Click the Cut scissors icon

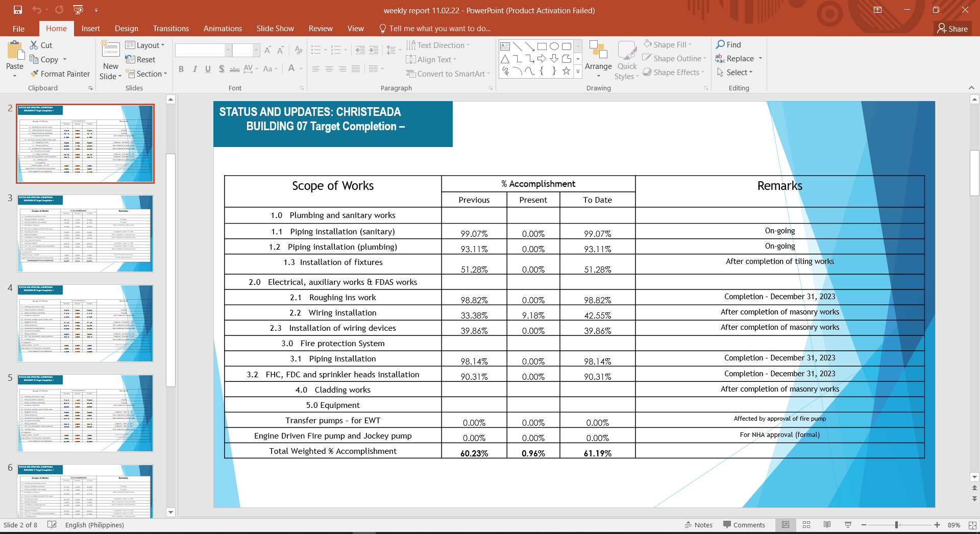(x=34, y=45)
